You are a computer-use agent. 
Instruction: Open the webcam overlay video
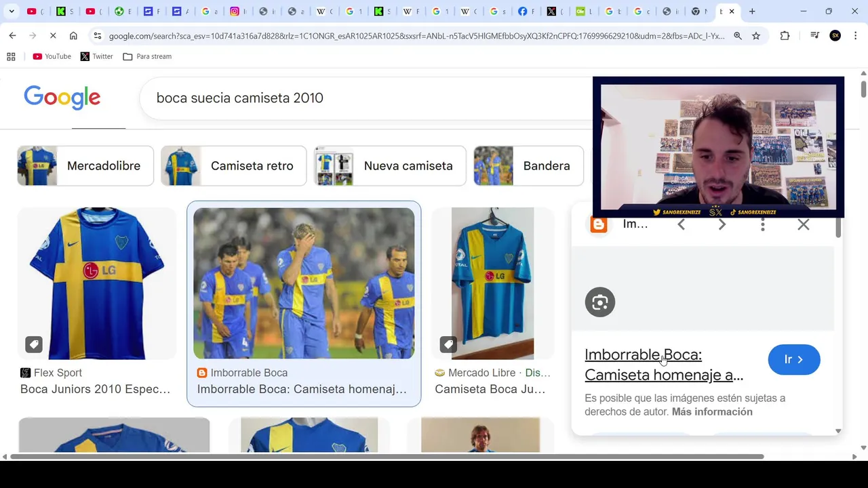click(x=718, y=147)
